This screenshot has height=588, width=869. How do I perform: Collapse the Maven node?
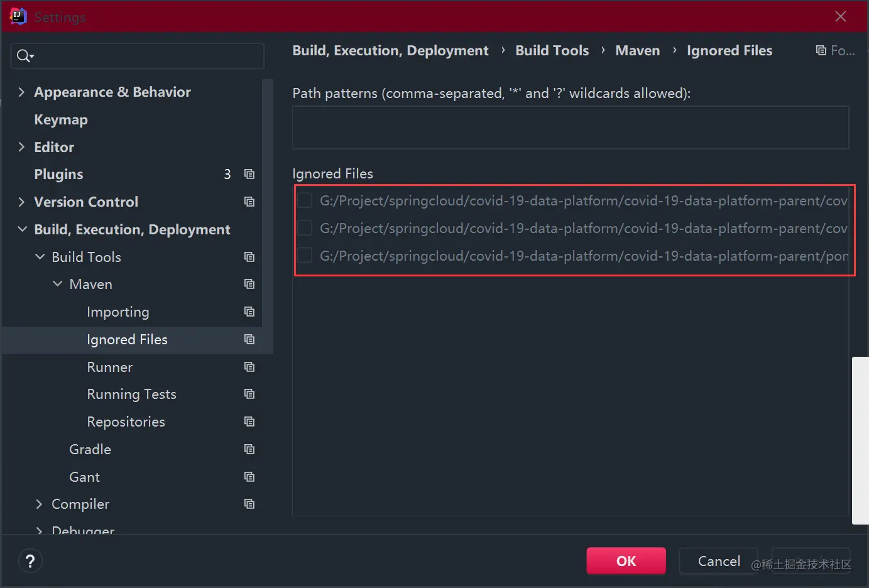click(57, 284)
